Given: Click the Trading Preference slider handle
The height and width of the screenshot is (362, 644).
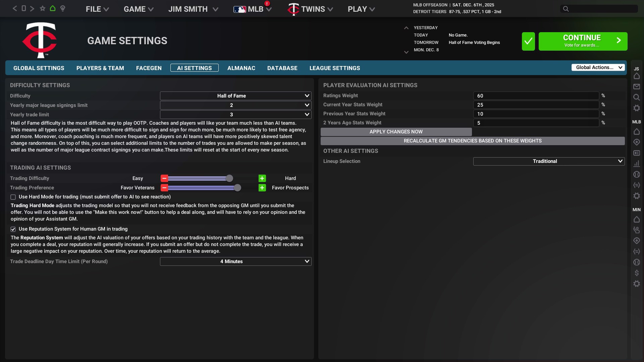Looking at the screenshot, I should coord(237,188).
